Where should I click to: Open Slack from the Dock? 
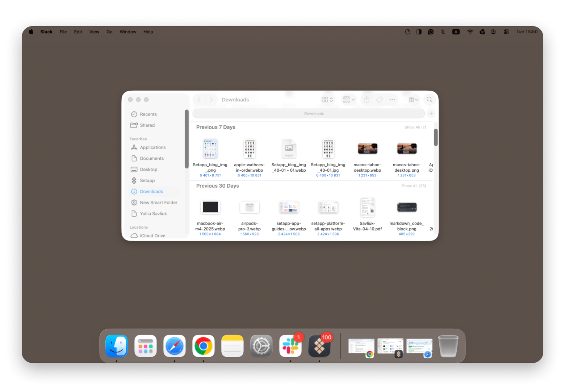(290, 346)
